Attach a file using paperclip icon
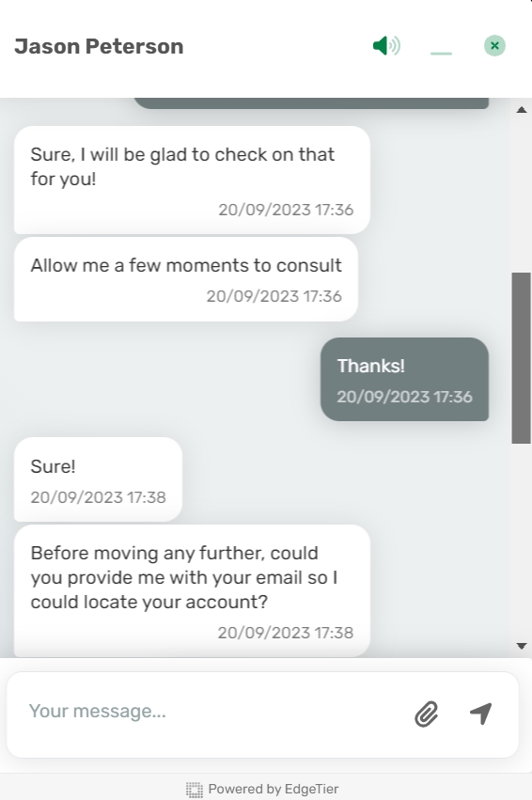Viewport: 532px width, 800px height. pos(427,714)
